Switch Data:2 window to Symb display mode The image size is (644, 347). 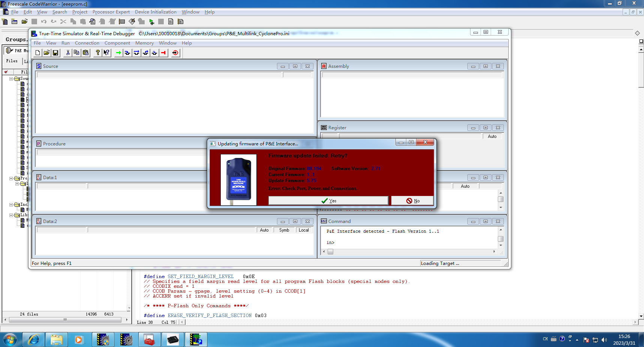[x=284, y=230]
